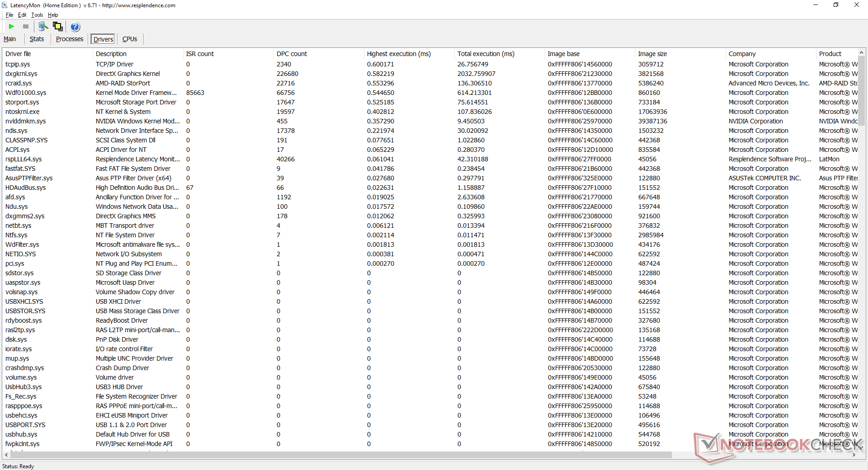
Task: Switch to the Main tab
Action: tap(9, 39)
